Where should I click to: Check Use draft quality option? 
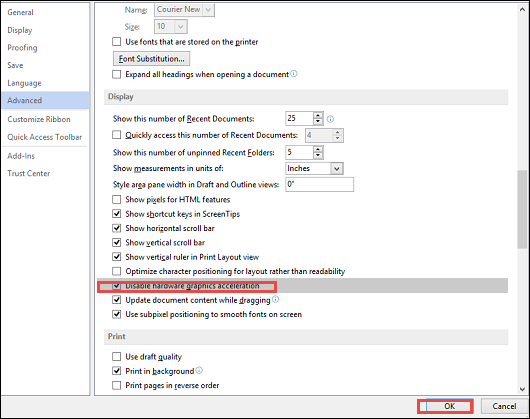pyautogui.click(x=117, y=356)
